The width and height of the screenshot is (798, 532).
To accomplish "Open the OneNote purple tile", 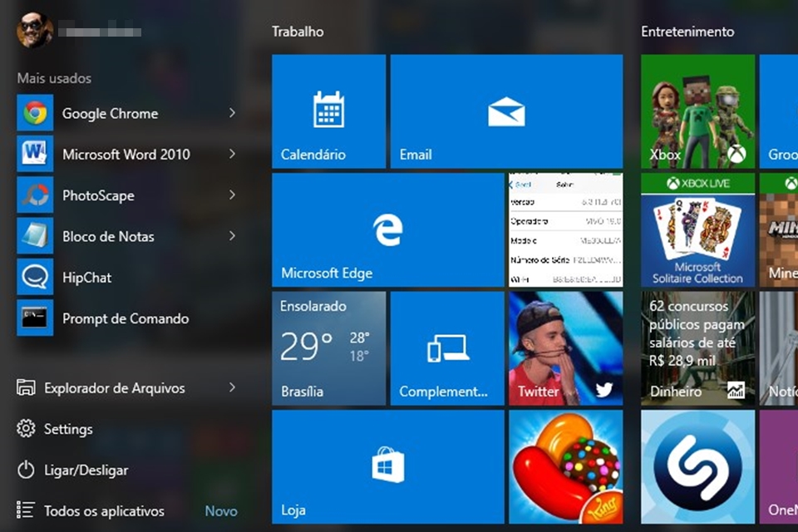I will (779, 467).
